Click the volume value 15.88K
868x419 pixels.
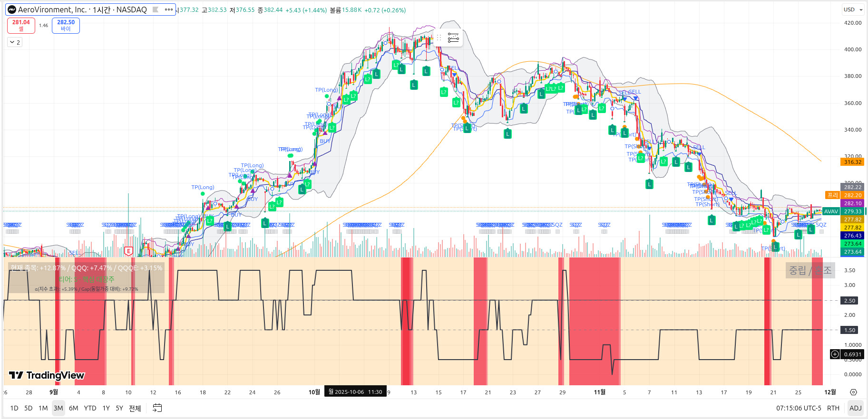point(351,10)
